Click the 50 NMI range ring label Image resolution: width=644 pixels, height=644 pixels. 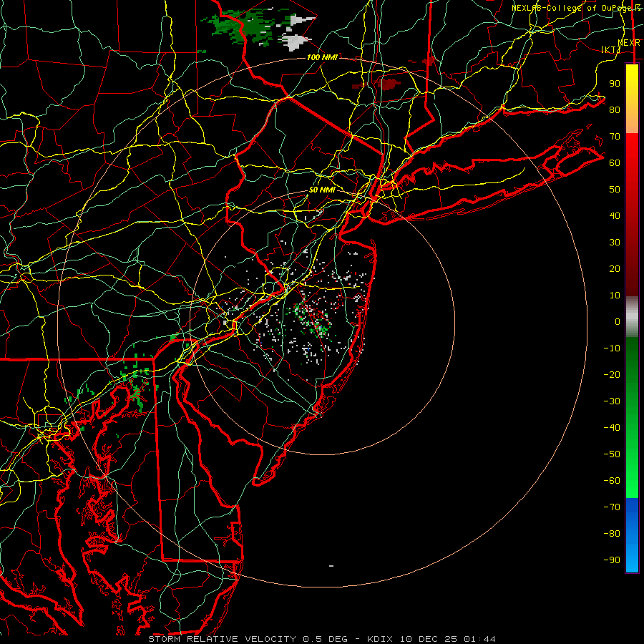(322, 190)
